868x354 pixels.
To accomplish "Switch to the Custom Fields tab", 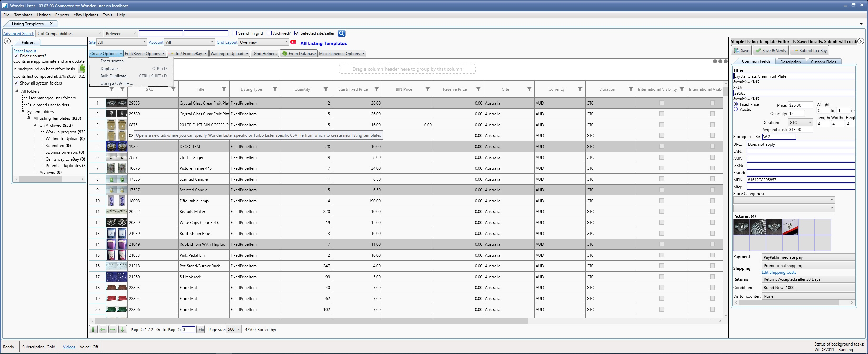I will click(824, 62).
